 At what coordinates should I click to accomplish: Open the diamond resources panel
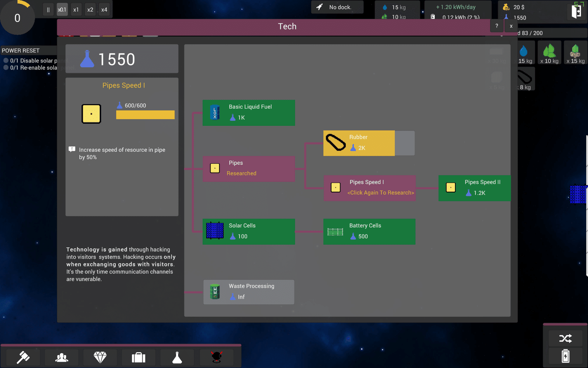(100, 357)
